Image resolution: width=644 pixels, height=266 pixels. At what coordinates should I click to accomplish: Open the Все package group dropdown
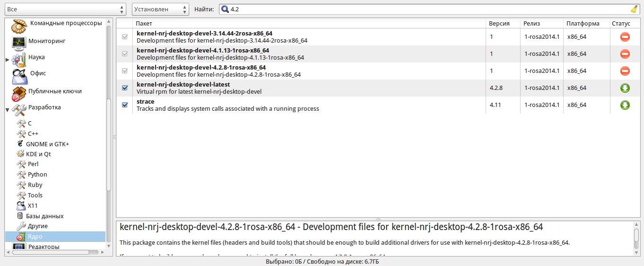(x=65, y=9)
